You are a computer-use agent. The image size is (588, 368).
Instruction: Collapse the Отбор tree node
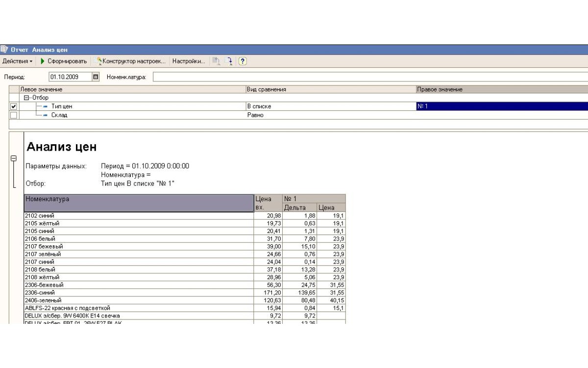27,98
